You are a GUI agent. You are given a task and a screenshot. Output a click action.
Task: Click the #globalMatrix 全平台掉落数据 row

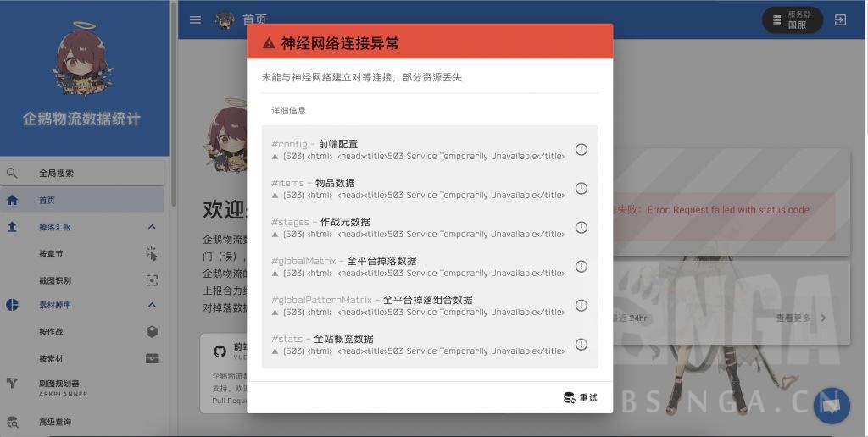click(430, 266)
